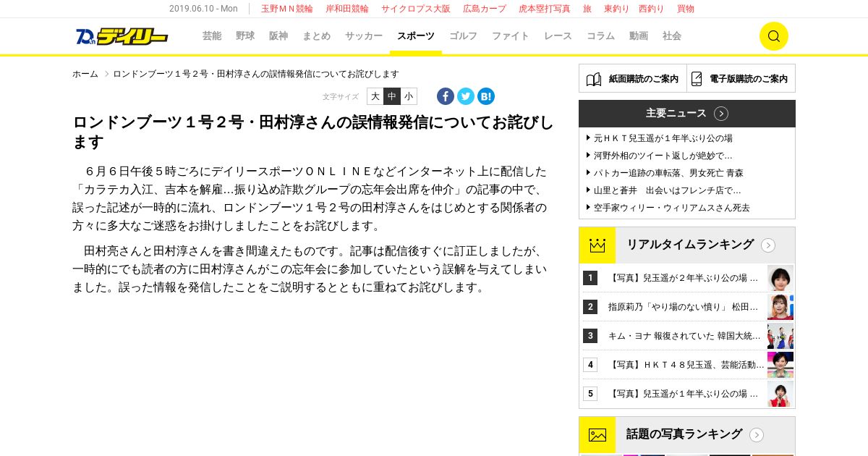
Task: Open the コラム navigation tab
Action: coord(600,36)
